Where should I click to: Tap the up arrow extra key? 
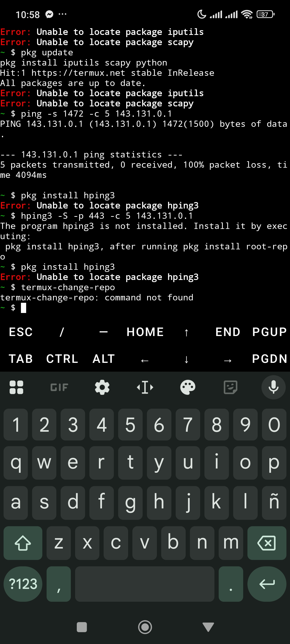click(186, 332)
